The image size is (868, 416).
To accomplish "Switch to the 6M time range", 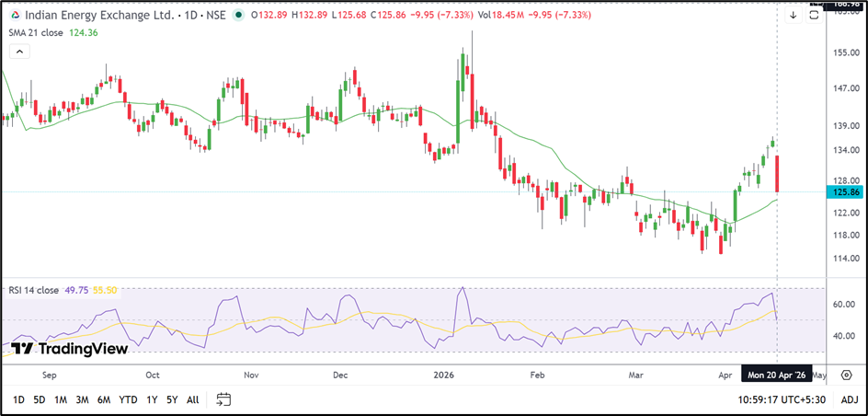I will click(104, 399).
